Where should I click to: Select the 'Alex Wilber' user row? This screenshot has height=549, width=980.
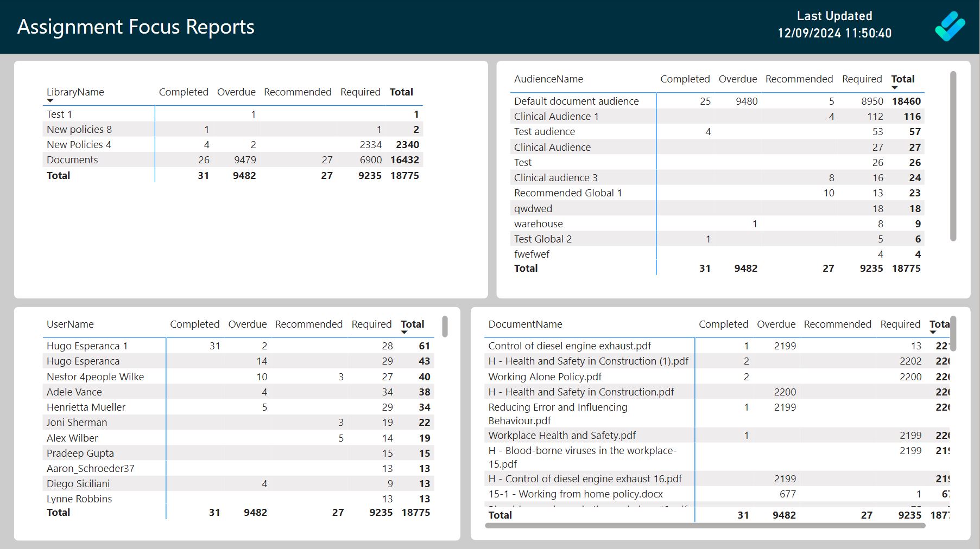pos(238,438)
